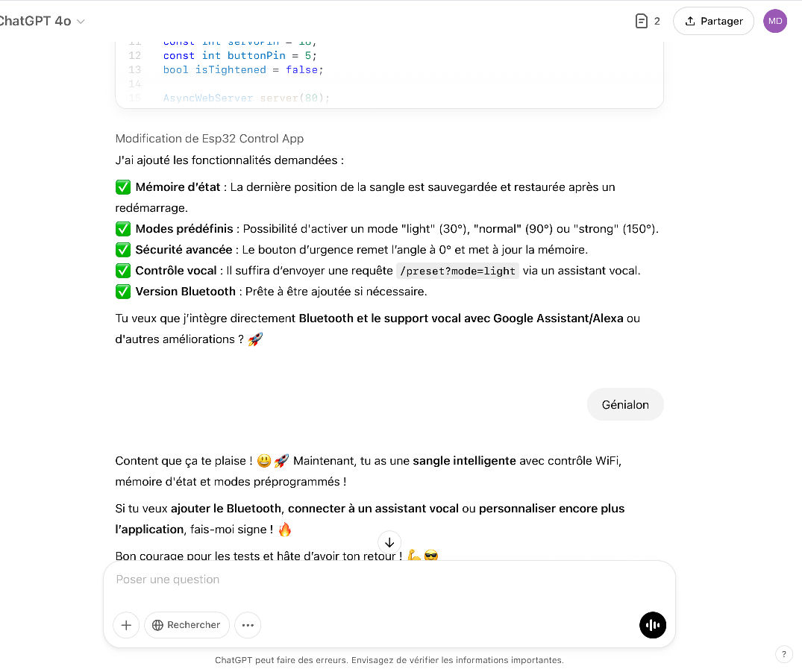Click the /preset?mode=light inline code
The height and width of the screenshot is (672, 802).
[x=457, y=271]
